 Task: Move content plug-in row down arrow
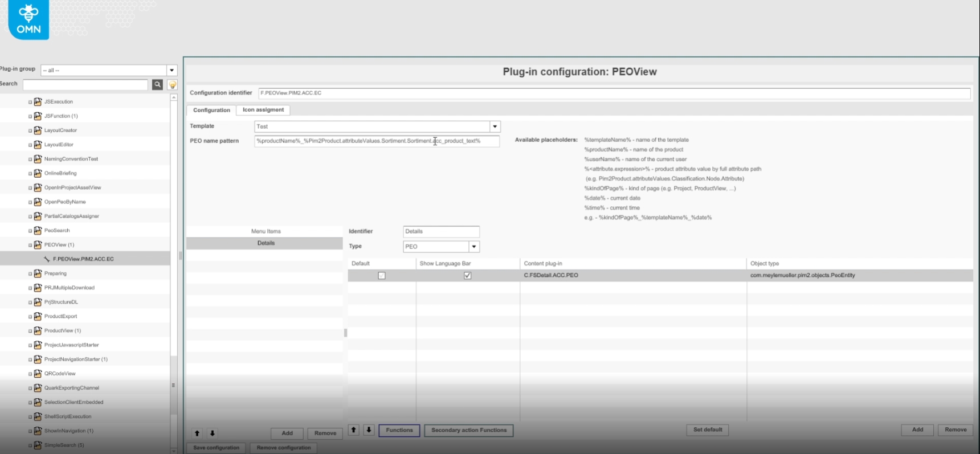pos(369,430)
